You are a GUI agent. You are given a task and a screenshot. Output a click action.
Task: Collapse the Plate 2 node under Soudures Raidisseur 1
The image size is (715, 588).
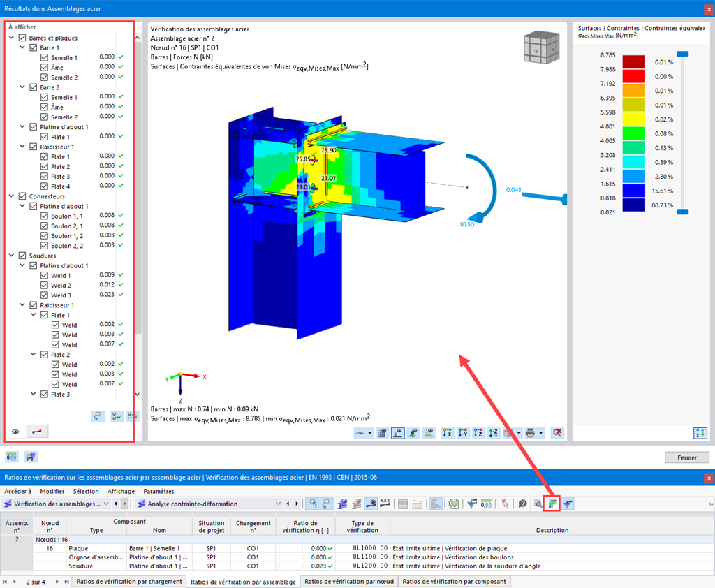(34, 355)
